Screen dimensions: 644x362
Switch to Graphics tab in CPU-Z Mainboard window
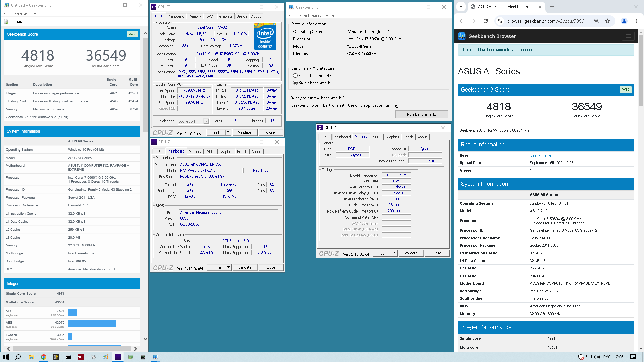tap(226, 152)
